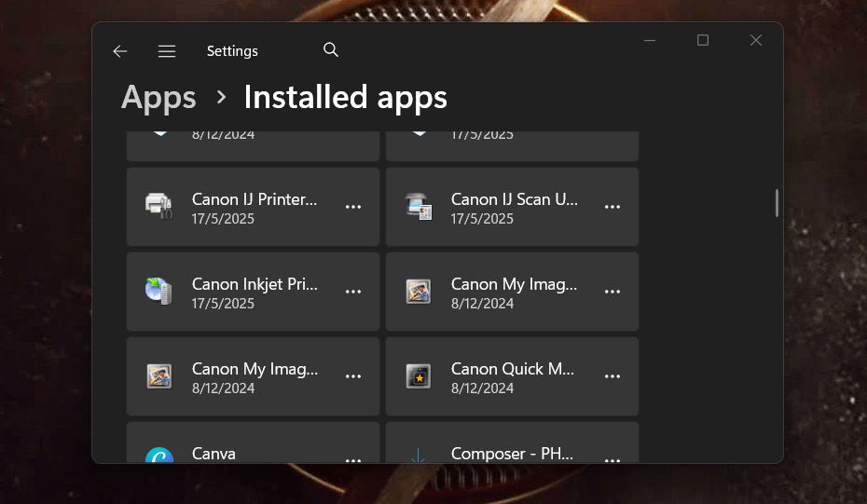
Task: Click the Composer download arrow icon
Action: click(x=418, y=456)
